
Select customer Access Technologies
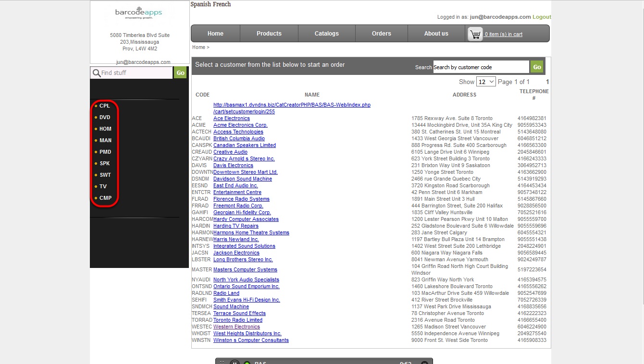pos(238,132)
